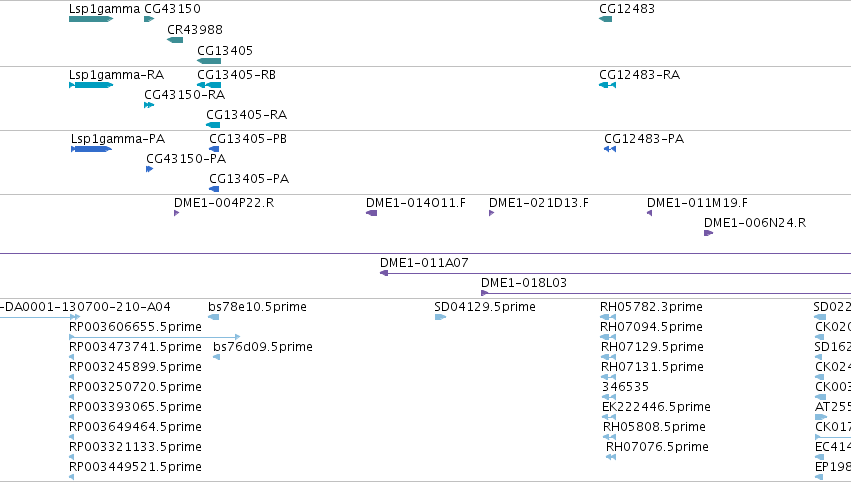851x482 pixels.
Task: Select the bs78e10.5prime EST glyph
Action: pyautogui.click(x=214, y=317)
